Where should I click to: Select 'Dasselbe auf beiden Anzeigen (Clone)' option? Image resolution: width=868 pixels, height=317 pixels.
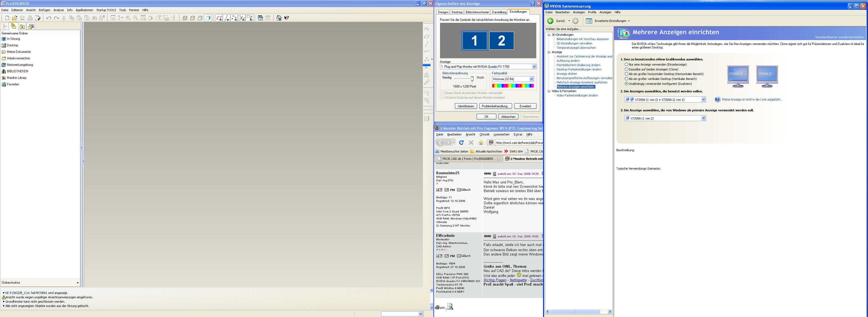626,69
